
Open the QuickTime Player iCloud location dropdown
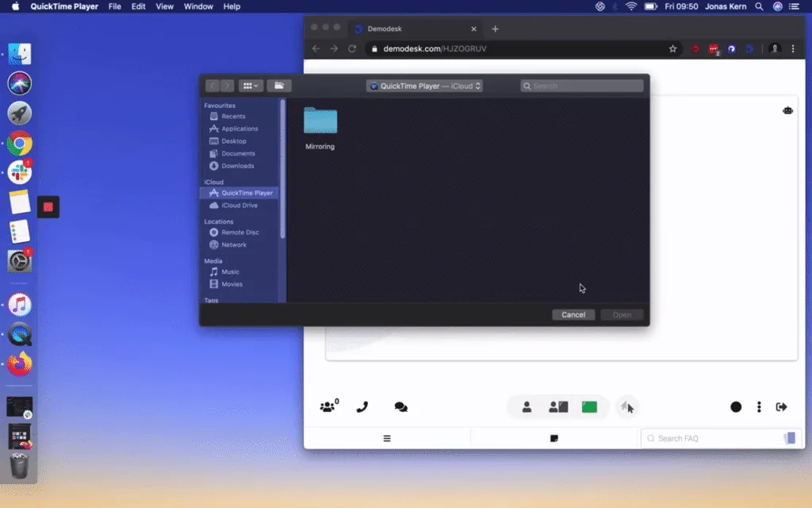tap(425, 86)
